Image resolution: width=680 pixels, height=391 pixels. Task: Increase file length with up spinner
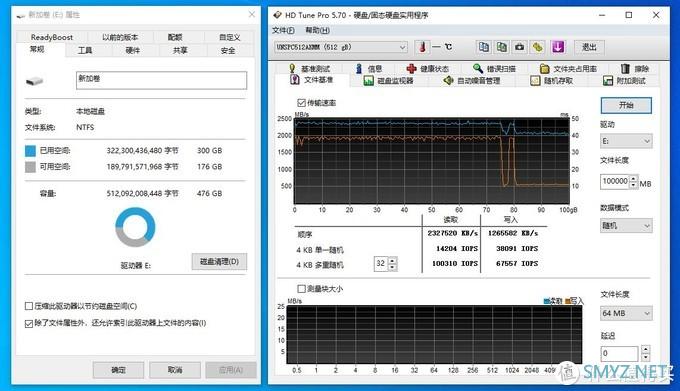[634, 178]
